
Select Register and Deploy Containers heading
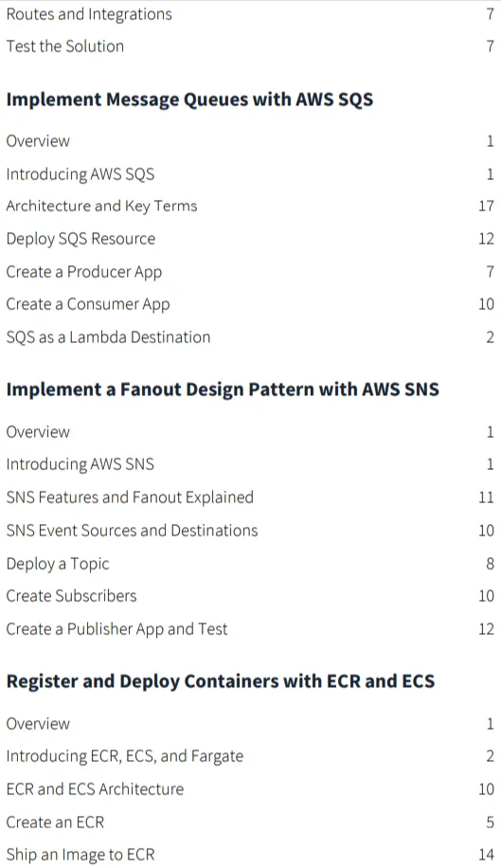coord(221,681)
